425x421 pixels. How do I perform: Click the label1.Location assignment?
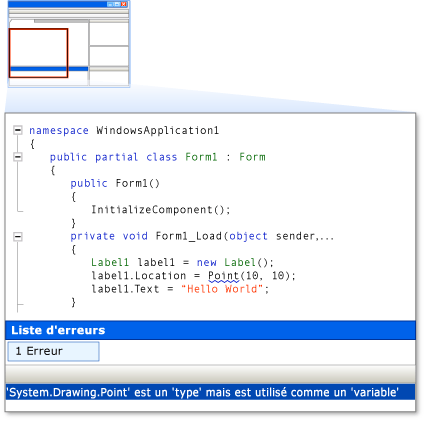pyautogui.click(x=193, y=276)
